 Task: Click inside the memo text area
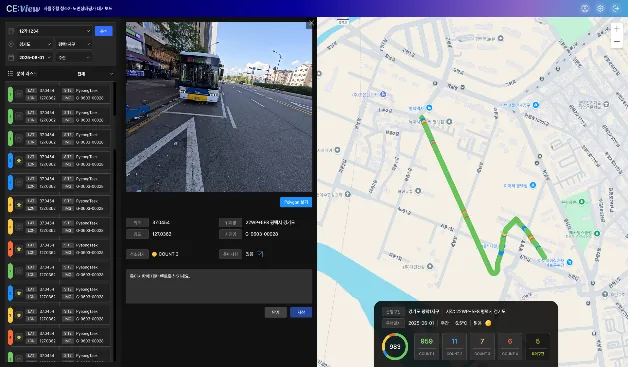point(219,286)
